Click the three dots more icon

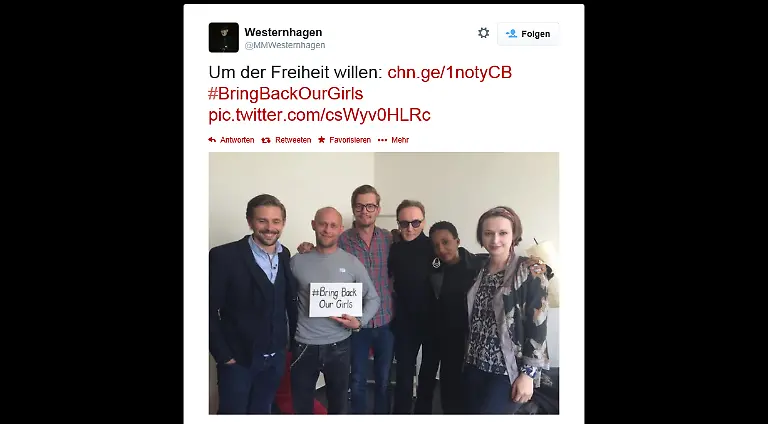tap(383, 140)
